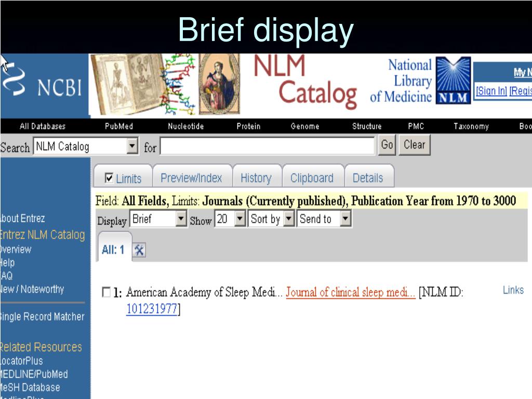Image resolution: width=532 pixels, height=399 pixels.
Task: Open MEDLINE/PubMed sidebar link
Action: 34,374
